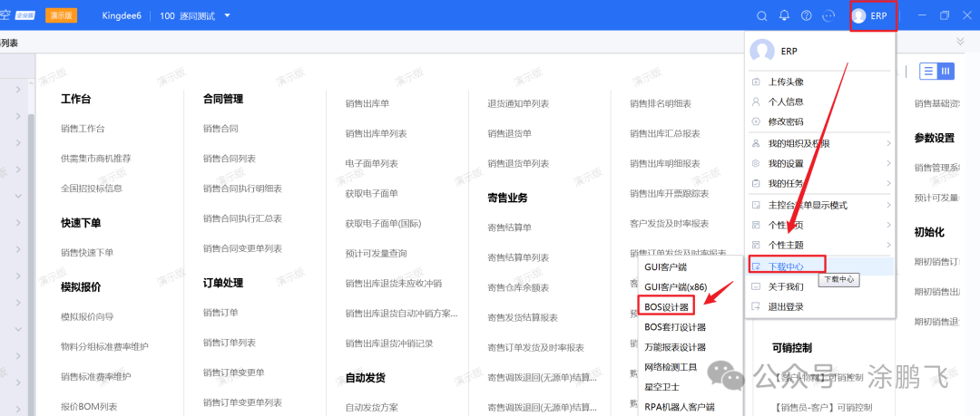Open the 销售订单 link under 订单处理
The width and height of the screenshot is (980, 416).
220,313
